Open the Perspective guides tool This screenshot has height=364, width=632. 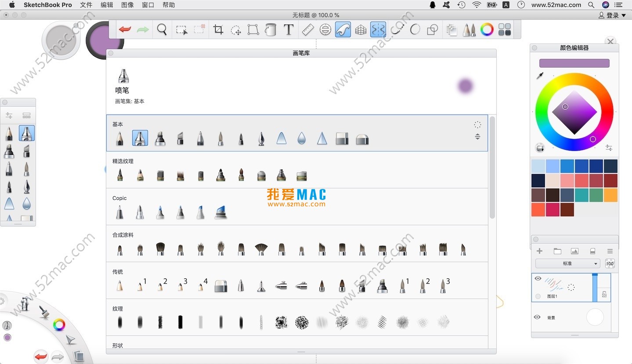click(x=361, y=29)
